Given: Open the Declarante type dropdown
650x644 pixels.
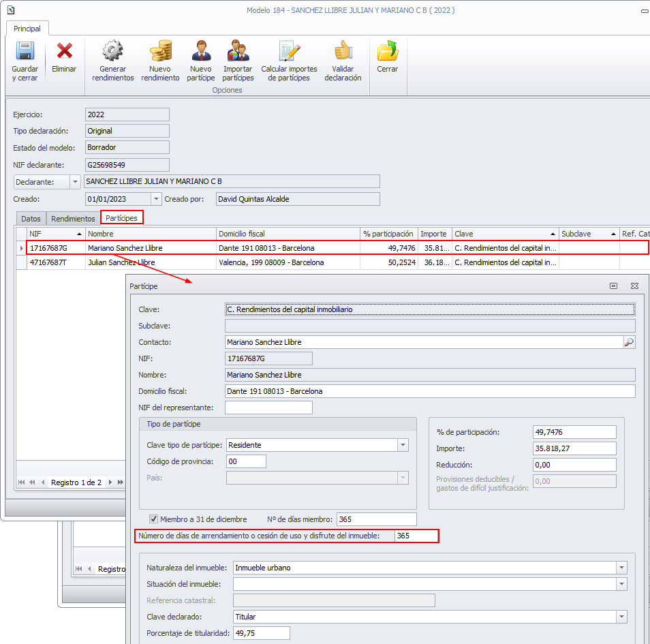Looking at the screenshot, I should point(75,182).
